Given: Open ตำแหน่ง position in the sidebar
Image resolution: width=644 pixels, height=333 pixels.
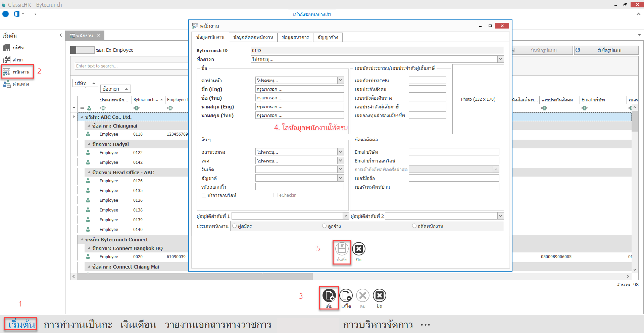Looking at the screenshot, I should 16,84.
